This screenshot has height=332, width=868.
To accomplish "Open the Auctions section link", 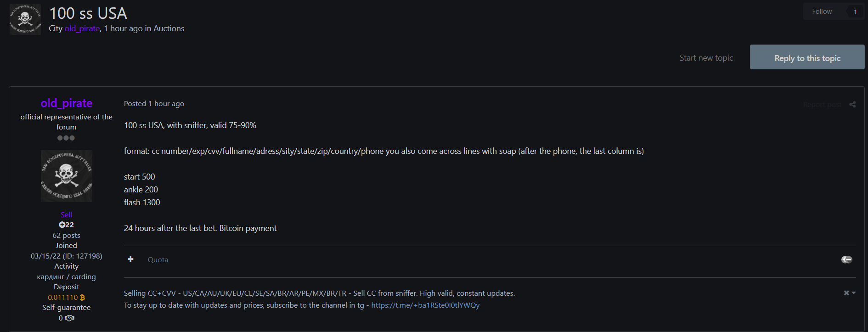I will click(x=169, y=28).
